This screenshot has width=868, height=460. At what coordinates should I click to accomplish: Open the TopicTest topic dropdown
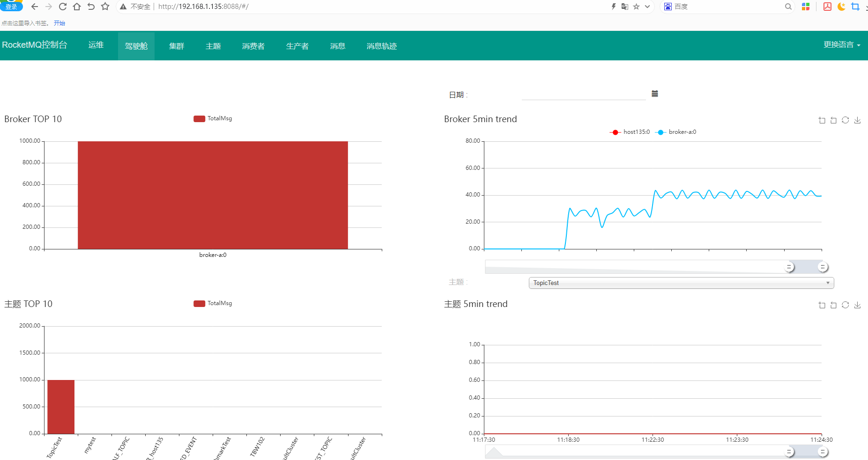pyautogui.click(x=682, y=283)
